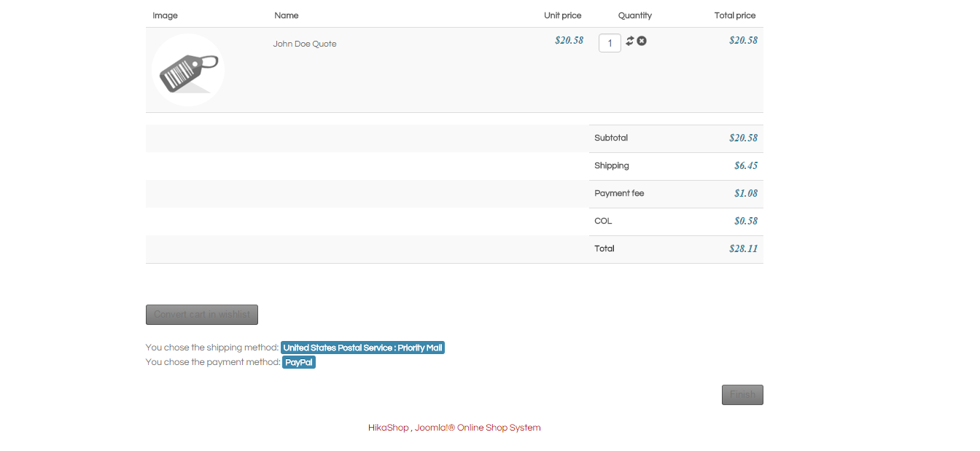The width and height of the screenshot is (980, 451).
Task: Click the Subtotal row label
Action: pos(611,138)
